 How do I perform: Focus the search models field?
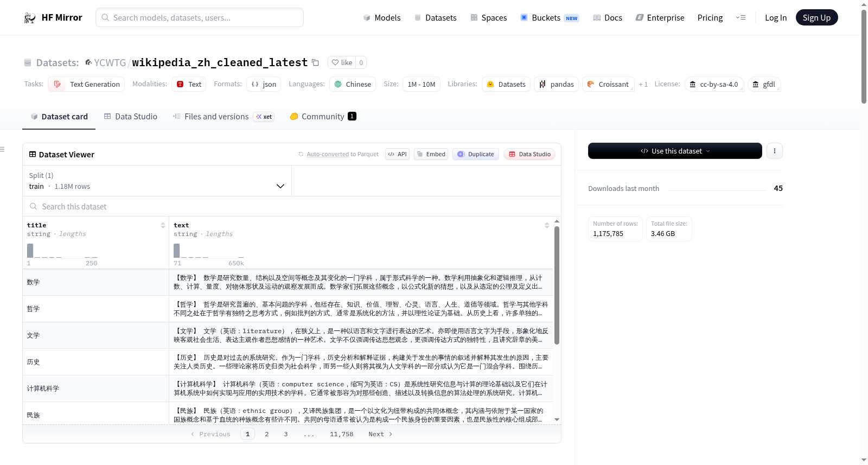tap(200, 17)
